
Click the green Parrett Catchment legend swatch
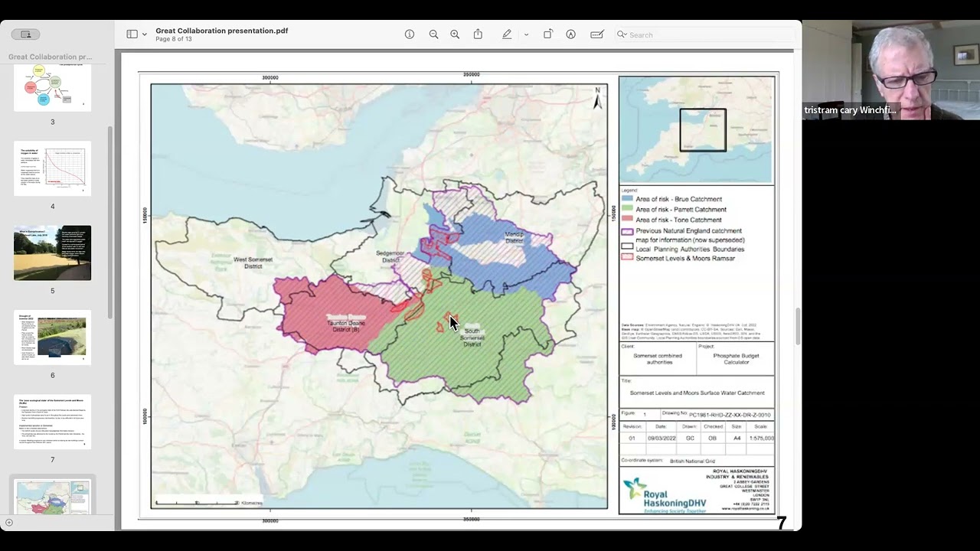627,210
